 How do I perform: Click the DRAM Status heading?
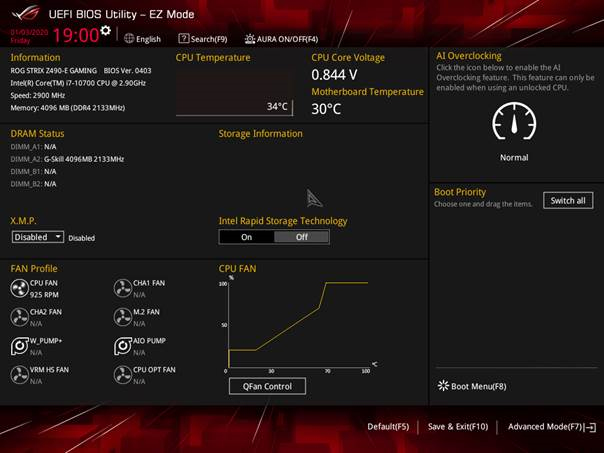(x=37, y=134)
